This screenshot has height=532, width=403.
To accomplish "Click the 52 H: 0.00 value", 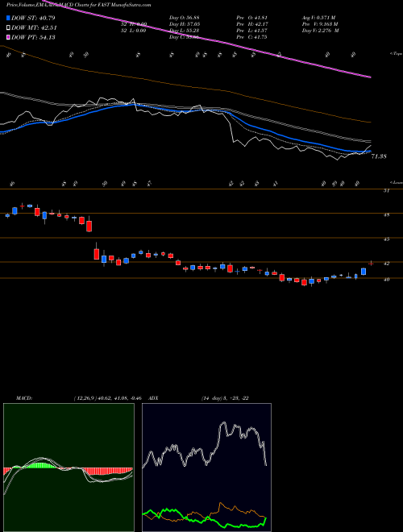I will (x=133, y=24).
